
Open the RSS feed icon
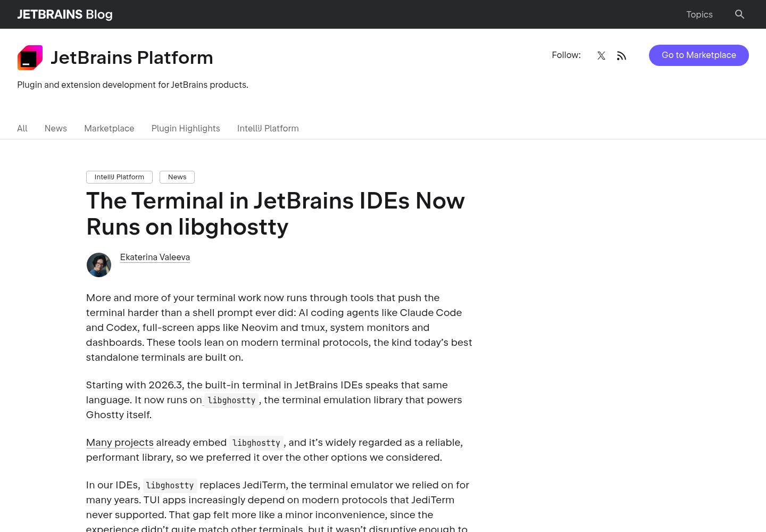click(621, 55)
